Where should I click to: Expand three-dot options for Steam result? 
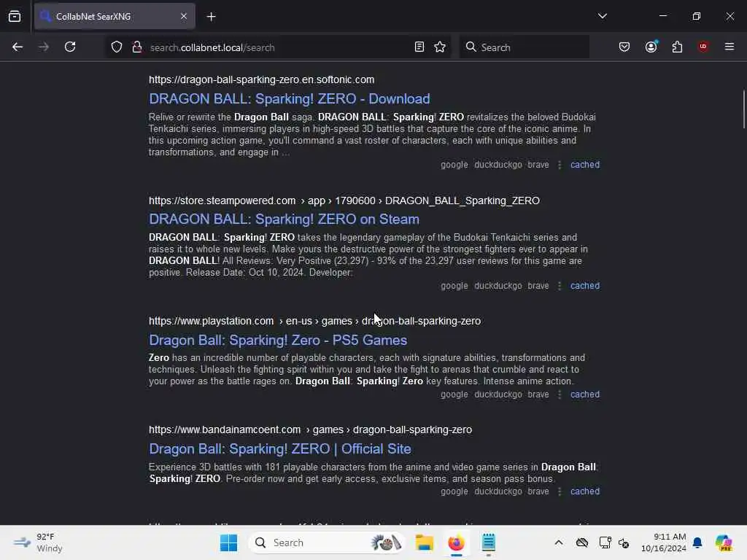[560, 286]
